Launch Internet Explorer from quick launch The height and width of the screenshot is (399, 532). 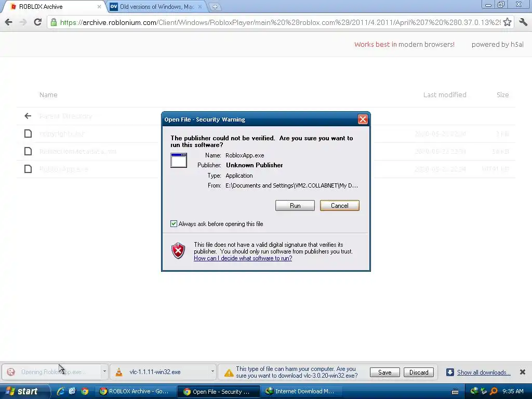[x=61, y=391]
